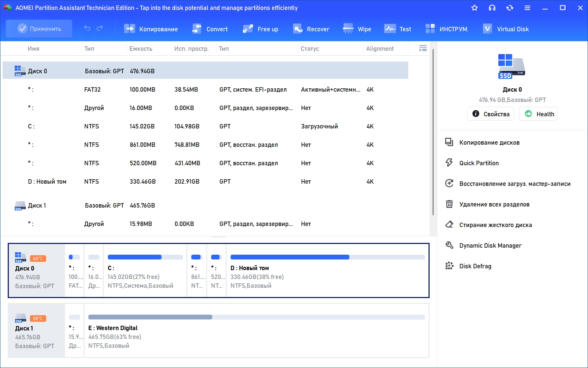This screenshot has height=368, width=588.
Task: Open the Wipe tool
Action: coord(357,29)
